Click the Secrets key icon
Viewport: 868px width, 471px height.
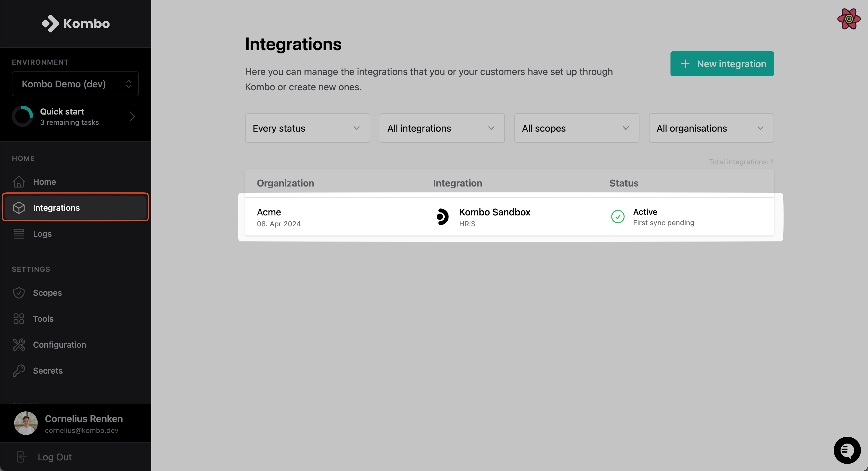19,370
